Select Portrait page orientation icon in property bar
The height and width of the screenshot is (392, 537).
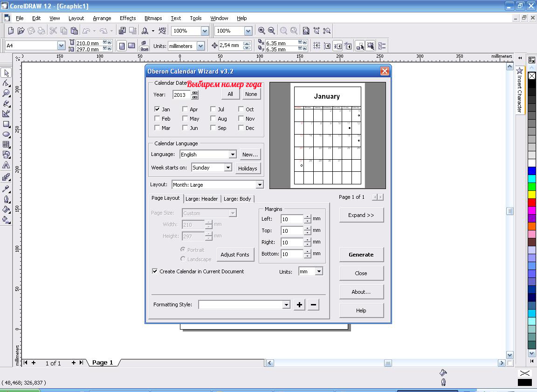[x=122, y=46]
